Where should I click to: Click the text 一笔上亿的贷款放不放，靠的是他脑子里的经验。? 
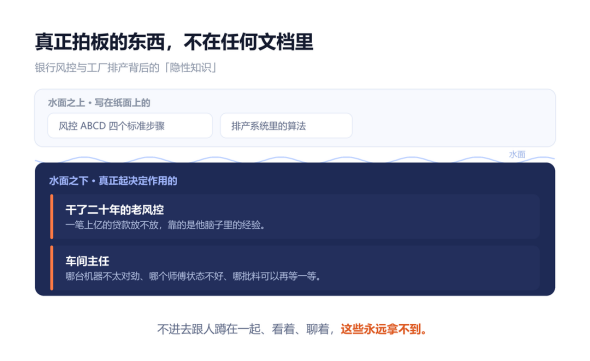[166, 225]
